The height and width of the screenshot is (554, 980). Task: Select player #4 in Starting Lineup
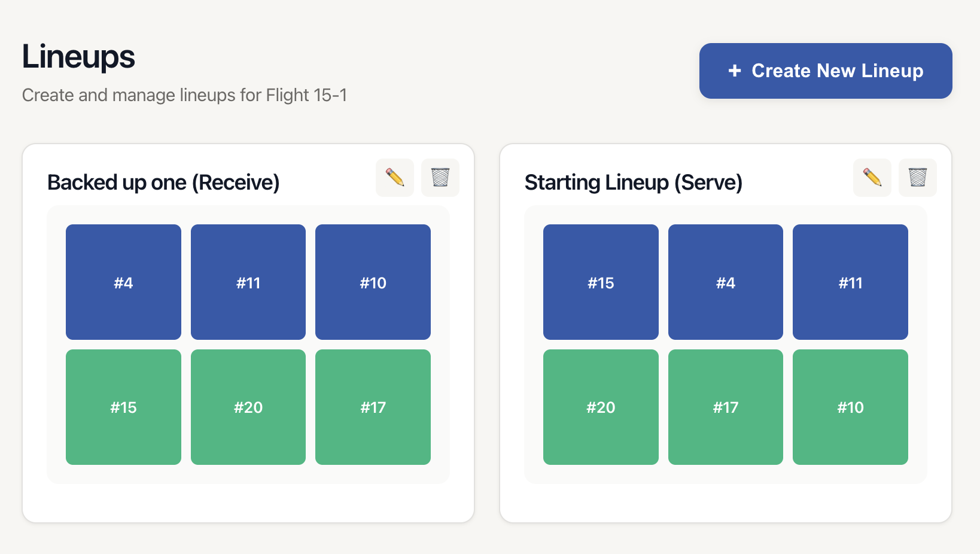click(725, 282)
